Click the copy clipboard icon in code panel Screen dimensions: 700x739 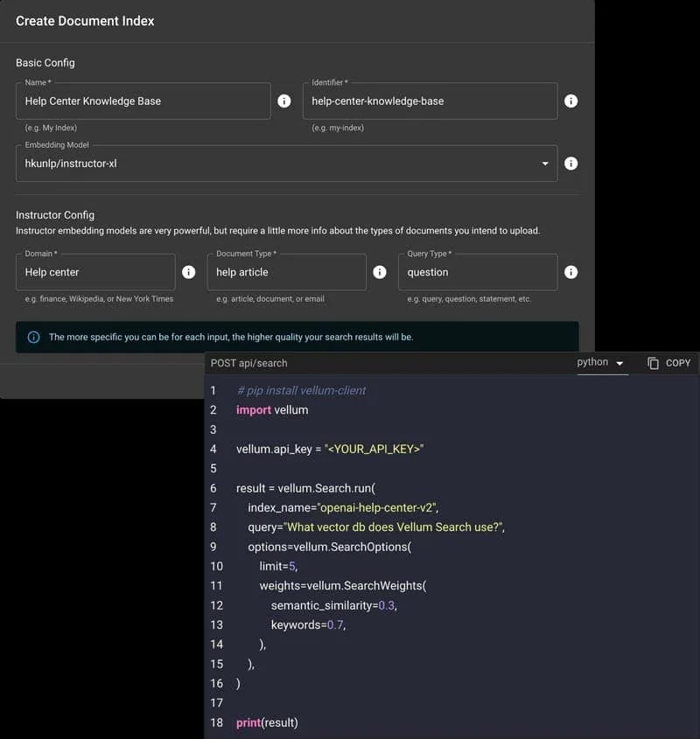[x=653, y=363]
